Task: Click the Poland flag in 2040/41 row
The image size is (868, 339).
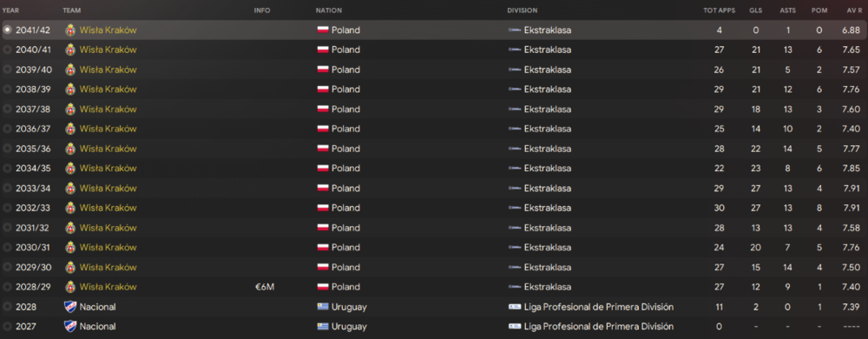Action: click(323, 50)
